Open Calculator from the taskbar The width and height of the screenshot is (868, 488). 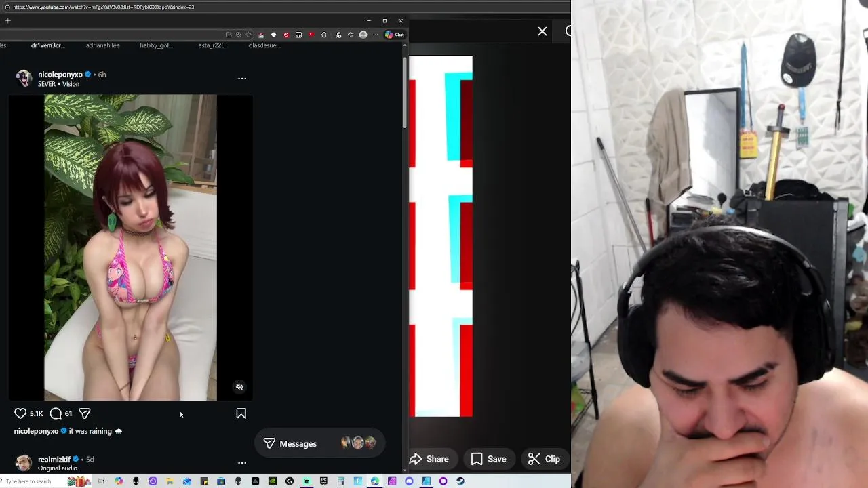pos(340,481)
